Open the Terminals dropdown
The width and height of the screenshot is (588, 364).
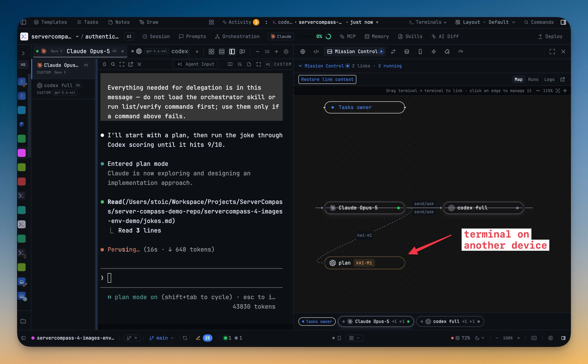pos(428,22)
